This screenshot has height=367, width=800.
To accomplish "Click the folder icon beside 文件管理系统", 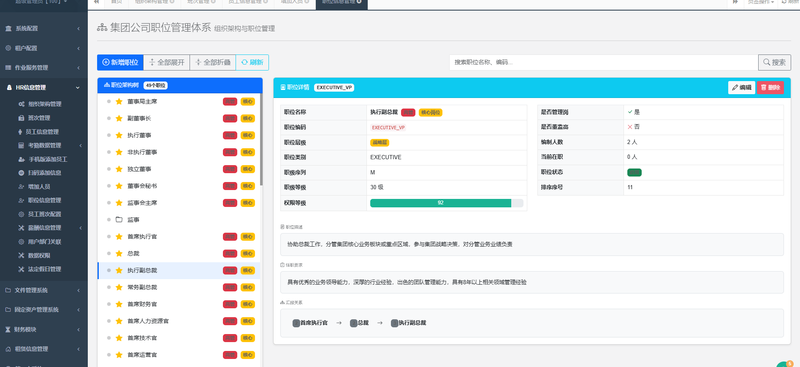I will pyautogui.click(x=8, y=290).
